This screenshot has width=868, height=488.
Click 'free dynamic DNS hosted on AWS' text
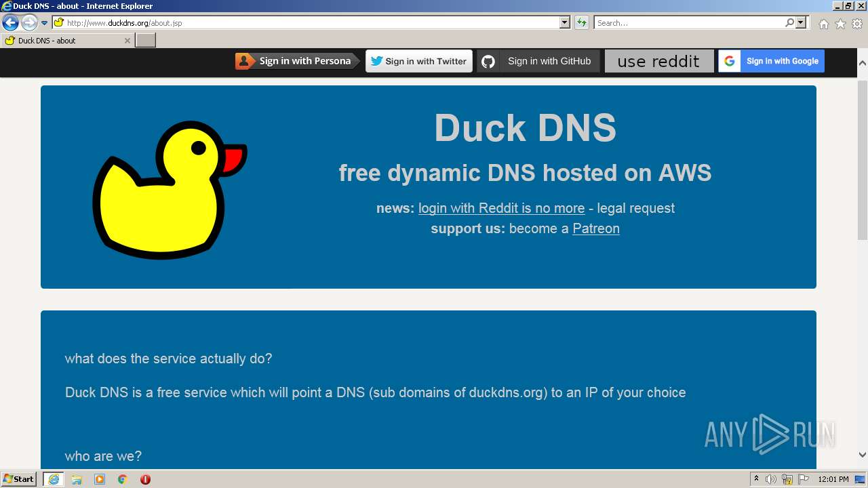(525, 173)
